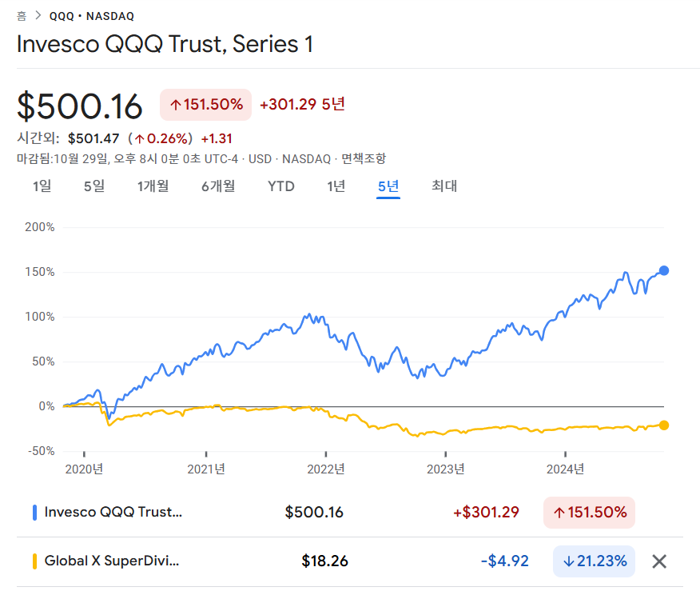Select the 1일 time range tab
This screenshot has width=700, height=591.
point(42,186)
